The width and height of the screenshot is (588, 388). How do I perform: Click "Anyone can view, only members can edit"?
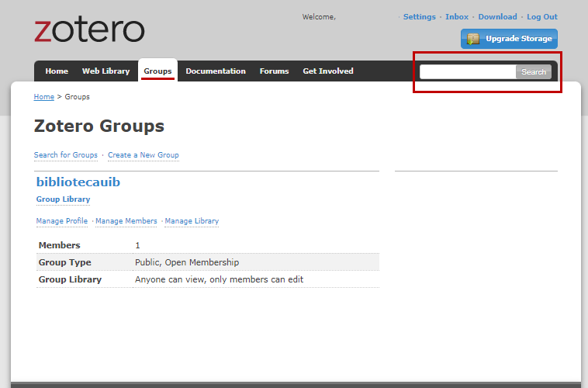[x=219, y=279]
